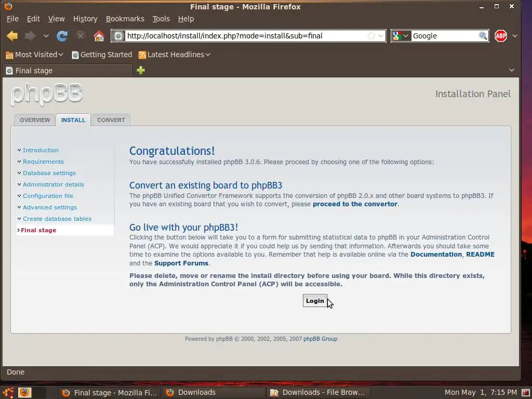Click the Adblock Plus ABP icon
532x399 pixels.
click(x=501, y=36)
